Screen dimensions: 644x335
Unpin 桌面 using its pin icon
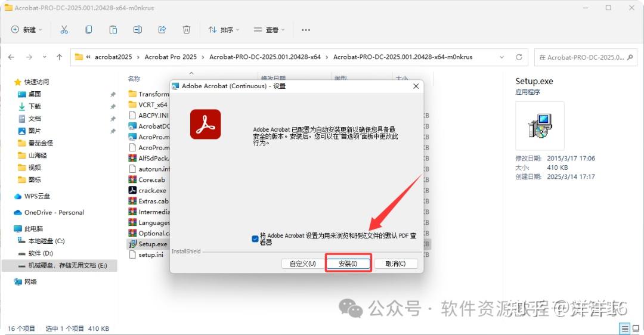pyautogui.click(x=113, y=94)
